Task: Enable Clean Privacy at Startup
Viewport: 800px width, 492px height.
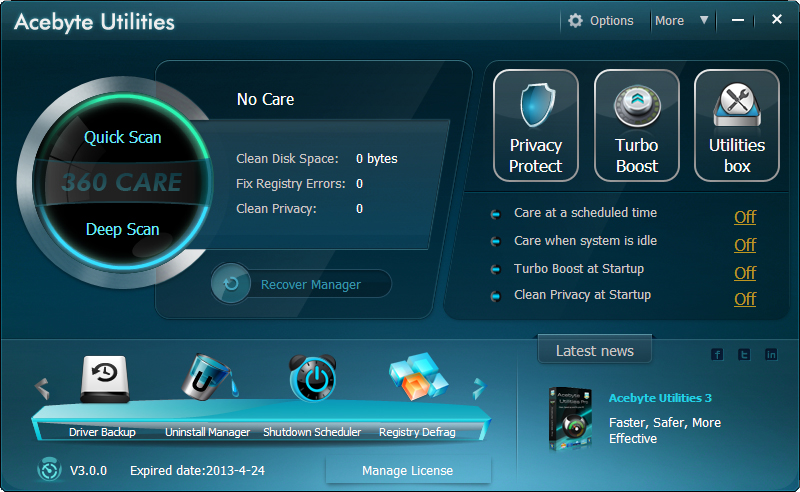Action: (x=745, y=299)
